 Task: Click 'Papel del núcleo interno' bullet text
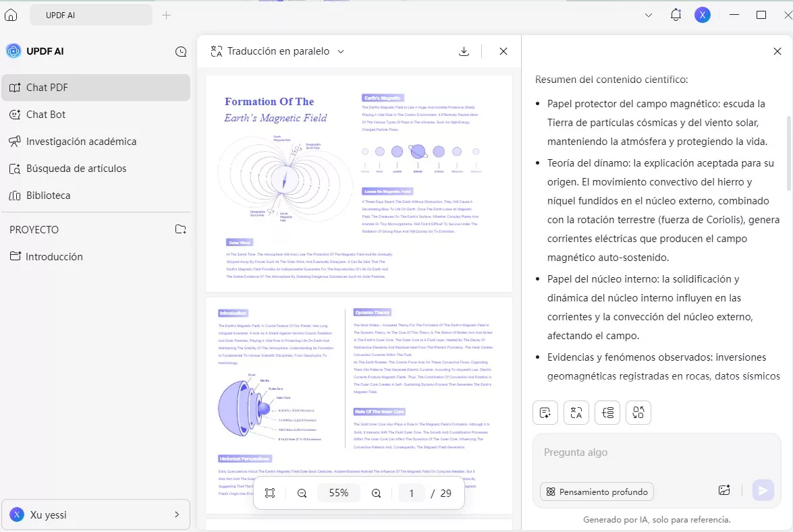[x=651, y=307]
